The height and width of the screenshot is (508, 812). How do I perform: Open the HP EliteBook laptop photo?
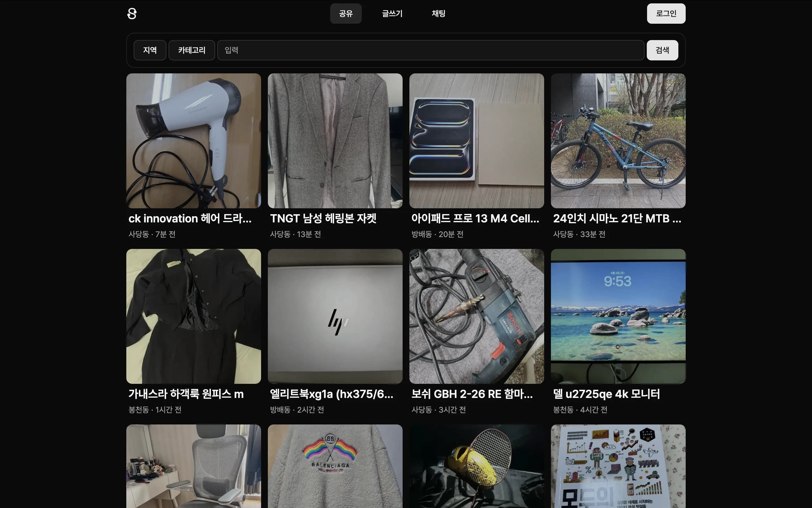pyautogui.click(x=335, y=316)
